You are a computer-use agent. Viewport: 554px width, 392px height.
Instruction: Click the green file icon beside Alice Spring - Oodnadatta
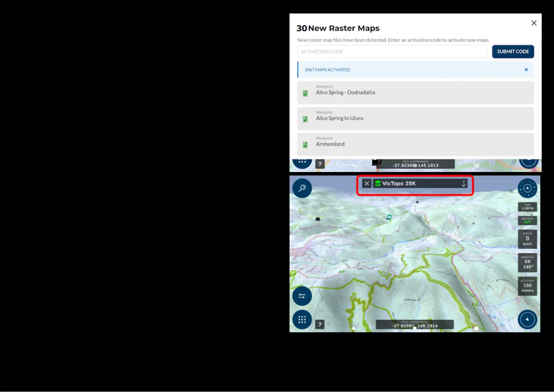[305, 93]
